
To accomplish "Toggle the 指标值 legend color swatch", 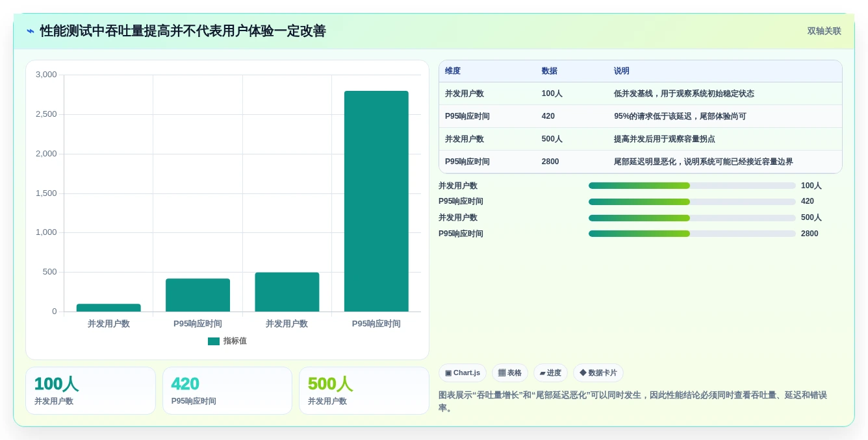I will pos(214,341).
